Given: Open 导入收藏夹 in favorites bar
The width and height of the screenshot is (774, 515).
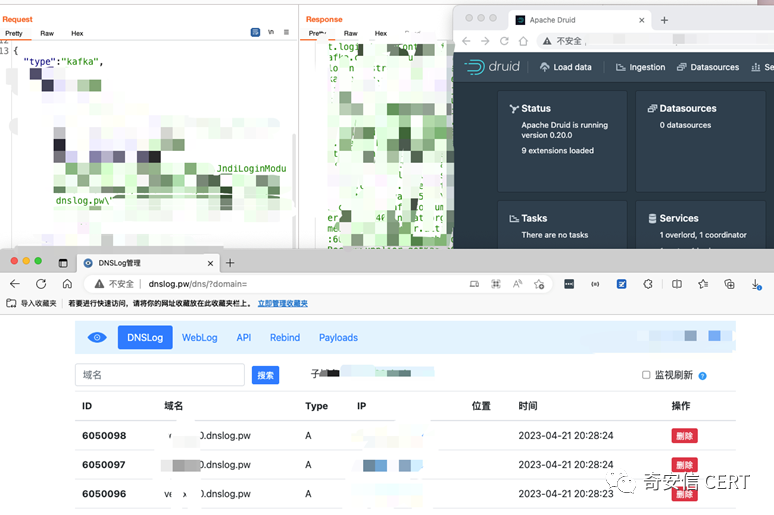Looking at the screenshot, I should (31, 303).
